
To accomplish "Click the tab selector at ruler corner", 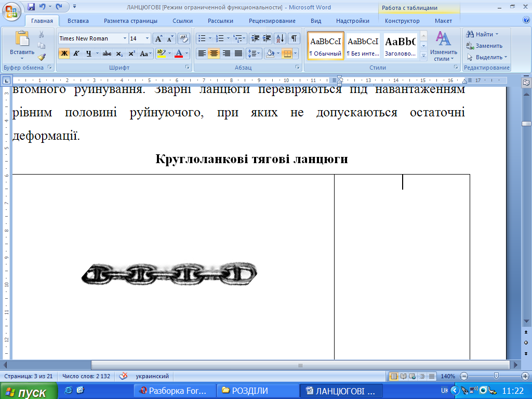I will 6,81.
